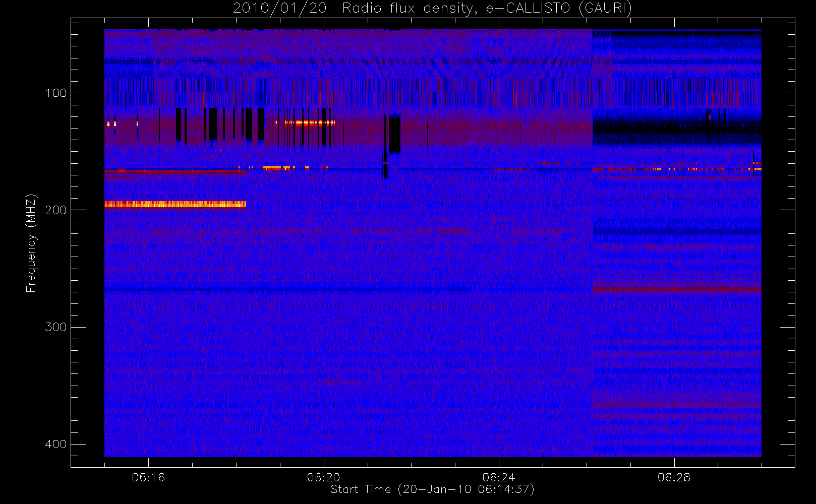Click the '100' frequency tick label

pos(55,93)
